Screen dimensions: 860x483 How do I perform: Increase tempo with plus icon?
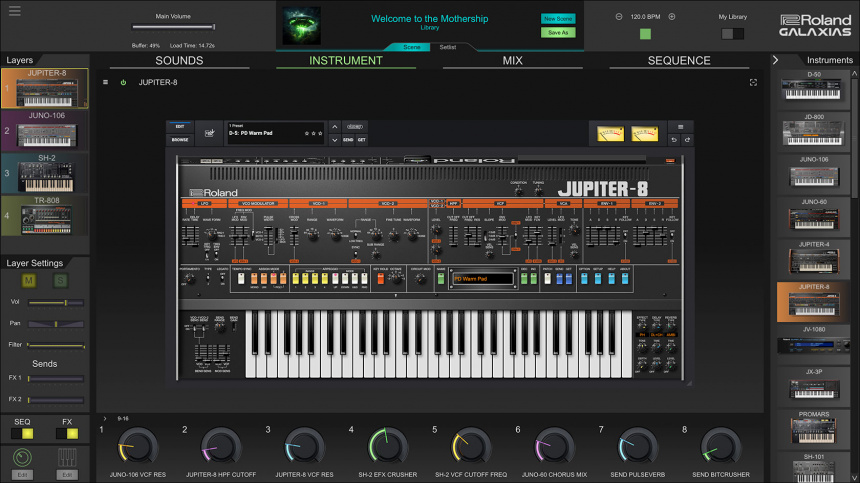pos(672,16)
